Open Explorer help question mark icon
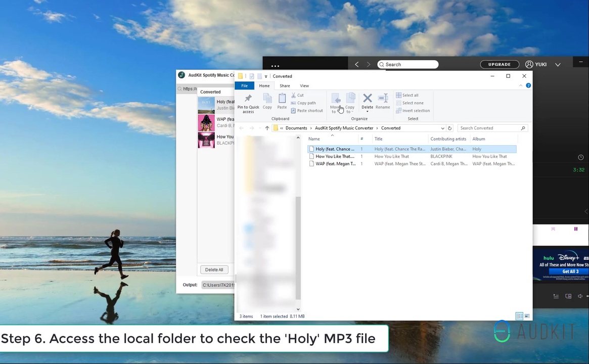Viewport: 589px width, 364px height. point(528,85)
